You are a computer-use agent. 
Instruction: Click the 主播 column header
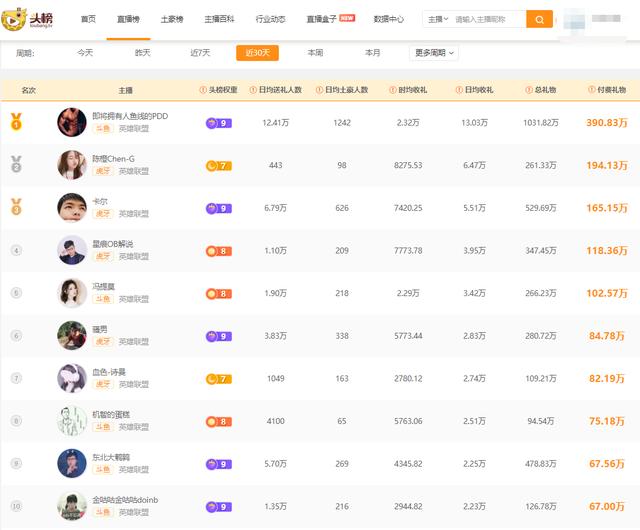point(125,90)
